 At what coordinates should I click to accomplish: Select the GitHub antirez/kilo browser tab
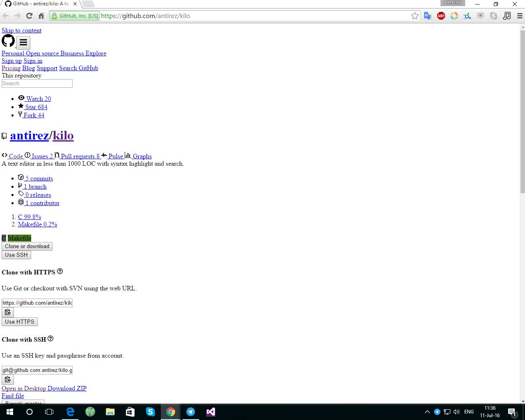point(40,4)
